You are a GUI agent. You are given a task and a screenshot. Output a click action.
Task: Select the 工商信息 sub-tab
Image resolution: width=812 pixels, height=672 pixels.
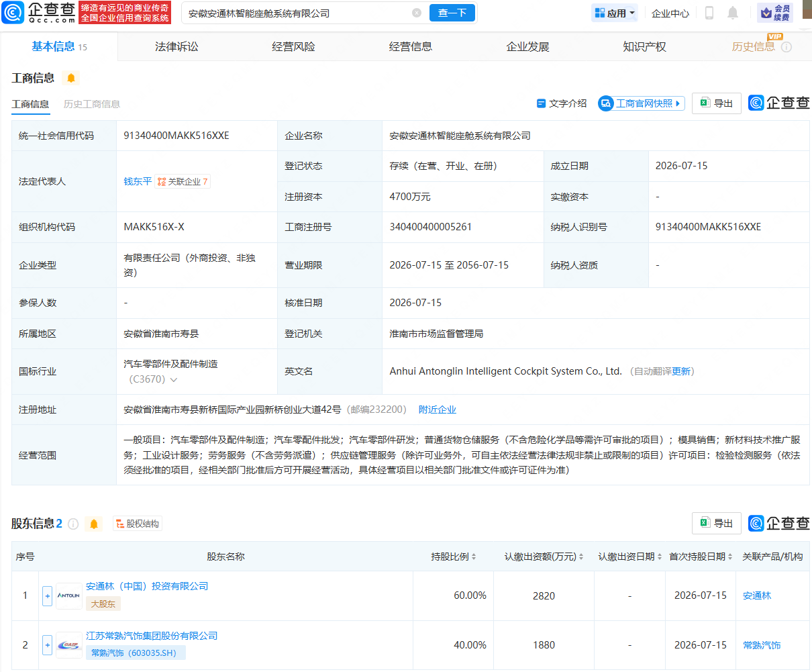(x=30, y=104)
